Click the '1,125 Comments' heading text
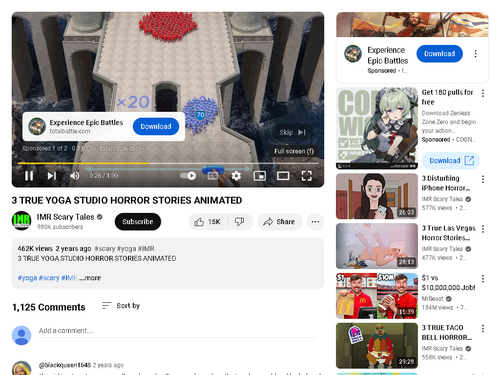This screenshot has width=500, height=375. pyautogui.click(x=49, y=307)
